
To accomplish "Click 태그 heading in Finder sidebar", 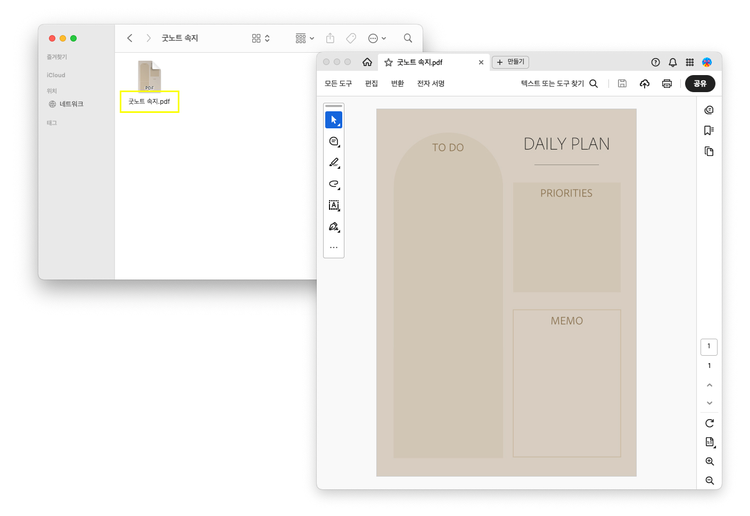I will coord(52,123).
